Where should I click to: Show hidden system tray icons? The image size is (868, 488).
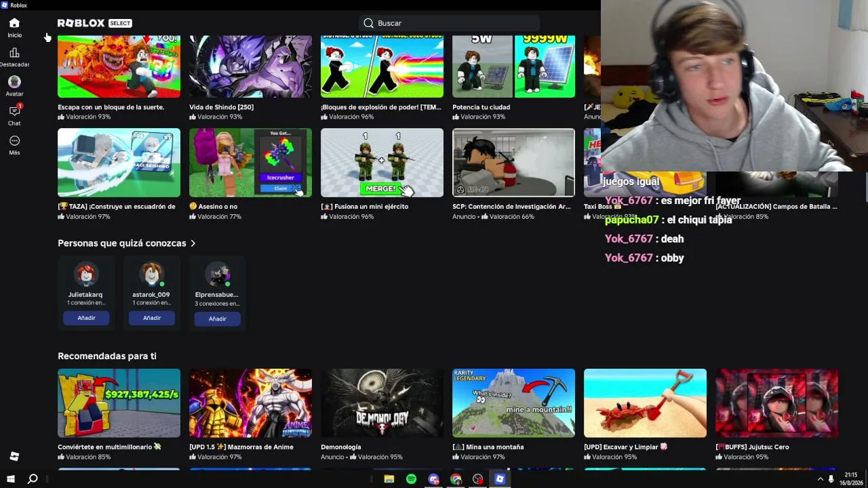[820, 479]
